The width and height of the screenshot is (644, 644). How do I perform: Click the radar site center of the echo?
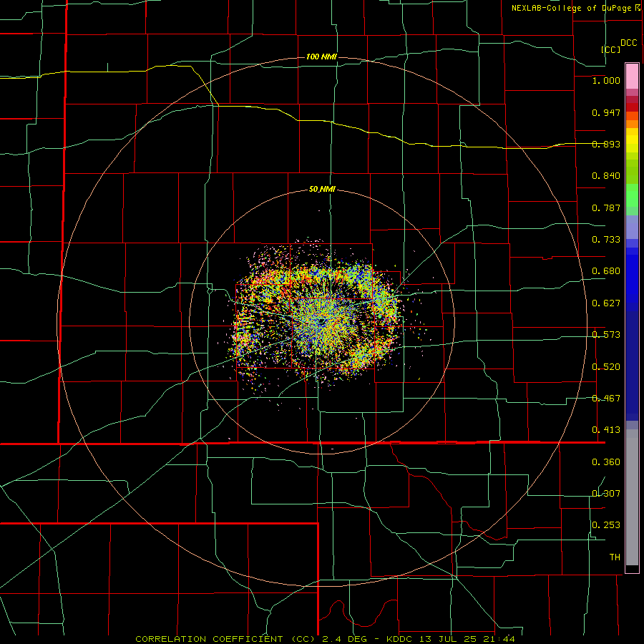[323, 322]
